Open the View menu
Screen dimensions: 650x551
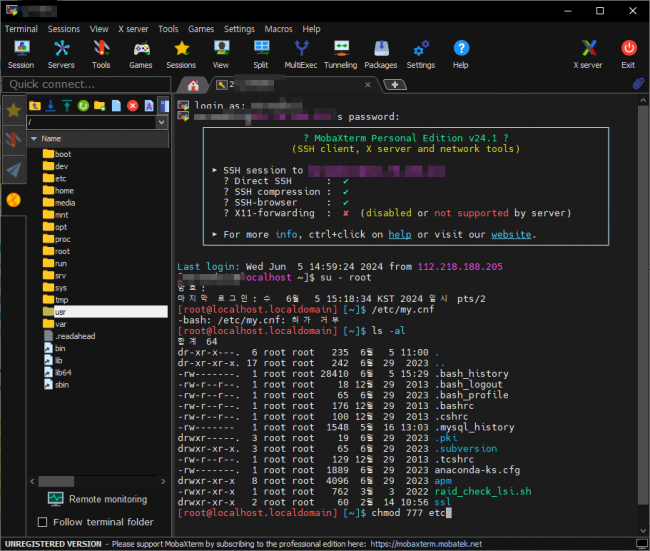pos(99,29)
